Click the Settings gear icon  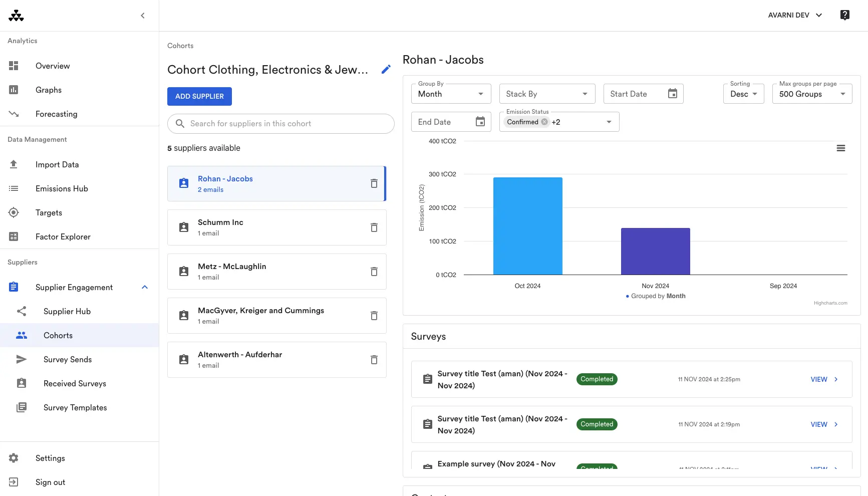[14, 458]
